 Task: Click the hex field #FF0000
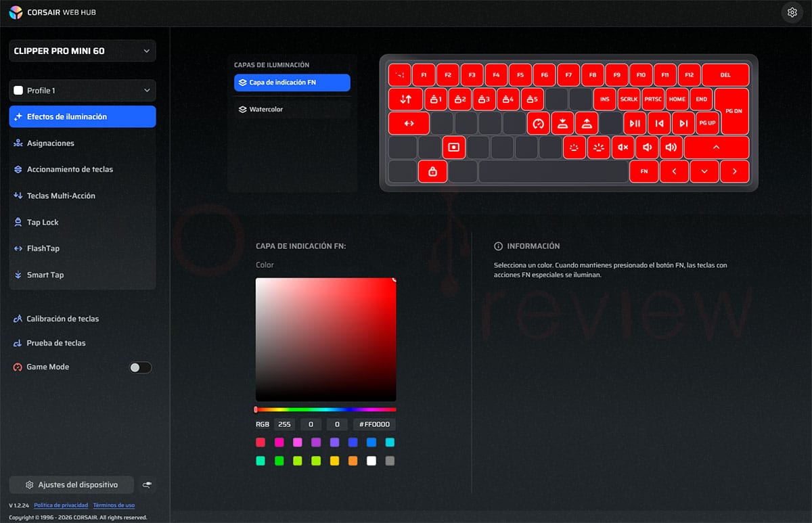click(x=374, y=425)
